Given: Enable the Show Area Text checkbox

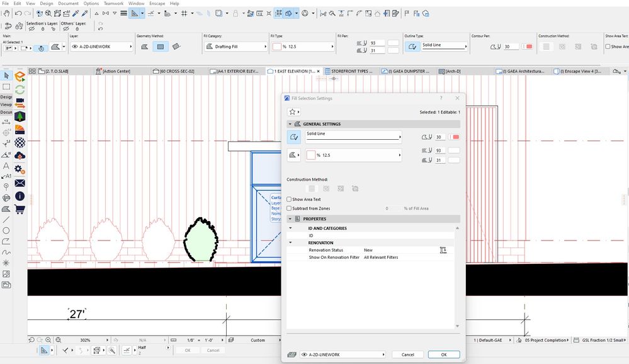Looking at the screenshot, I should [289, 199].
